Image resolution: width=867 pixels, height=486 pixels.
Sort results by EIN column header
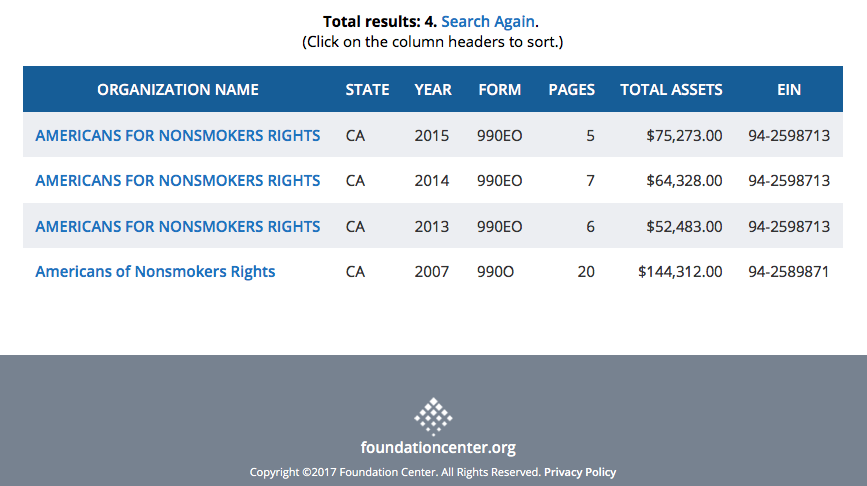[789, 89]
